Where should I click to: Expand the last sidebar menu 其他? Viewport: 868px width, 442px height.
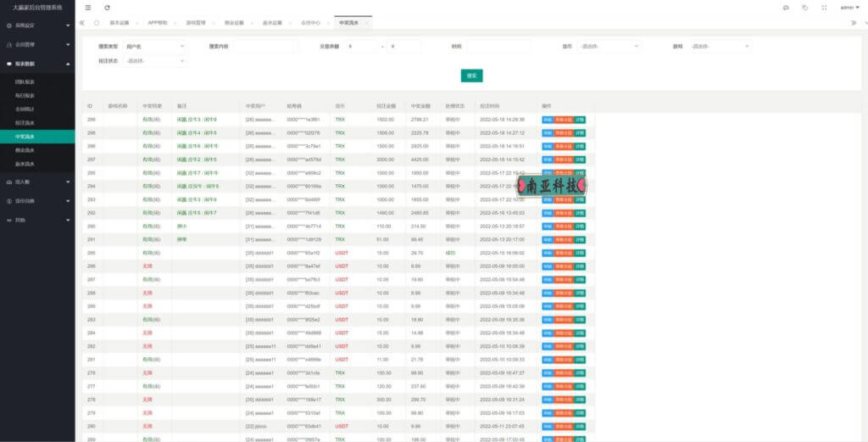(x=37, y=220)
